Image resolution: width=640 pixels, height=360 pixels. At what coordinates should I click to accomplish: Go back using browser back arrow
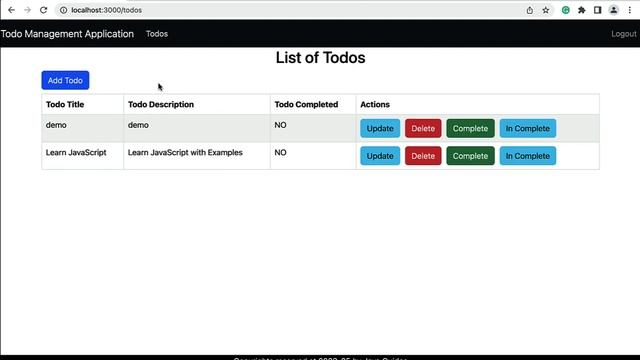point(11,10)
